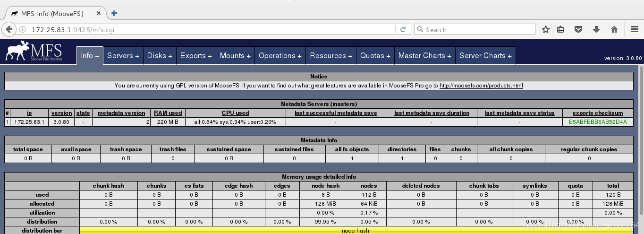Screen dimensions: 644x234
Task: Select the 220 MiB RAM used value
Action: click(x=168, y=122)
